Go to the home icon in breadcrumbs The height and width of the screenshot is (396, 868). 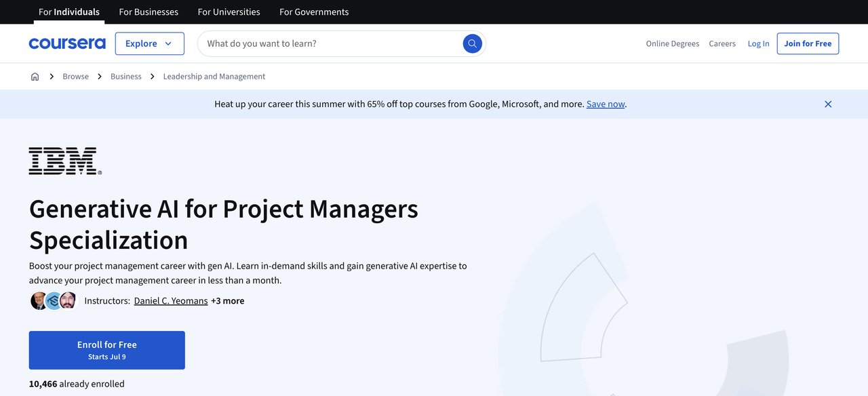pos(35,77)
